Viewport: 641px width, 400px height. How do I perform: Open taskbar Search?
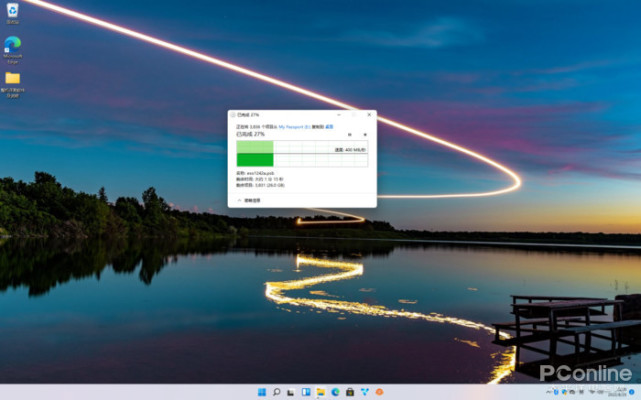coord(277,392)
